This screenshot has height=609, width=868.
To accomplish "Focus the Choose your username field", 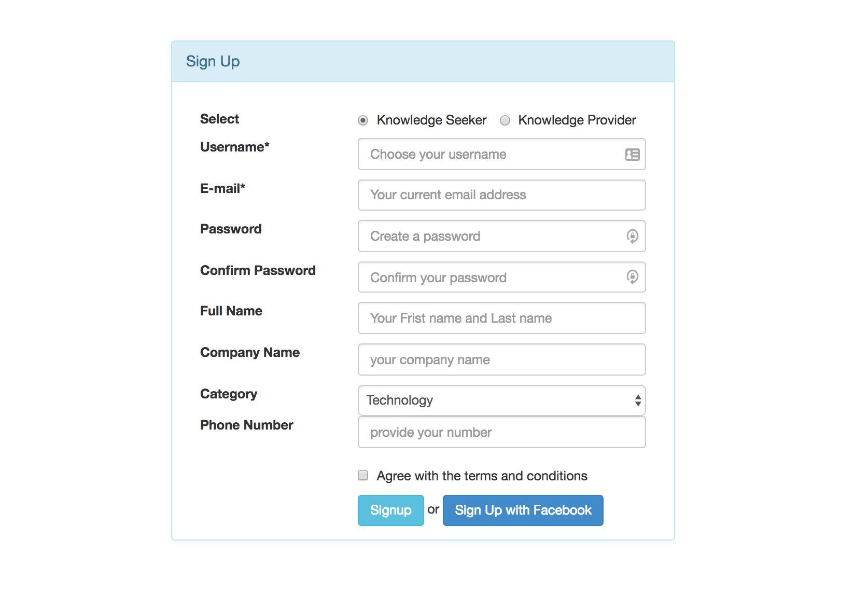I will (x=493, y=155).
